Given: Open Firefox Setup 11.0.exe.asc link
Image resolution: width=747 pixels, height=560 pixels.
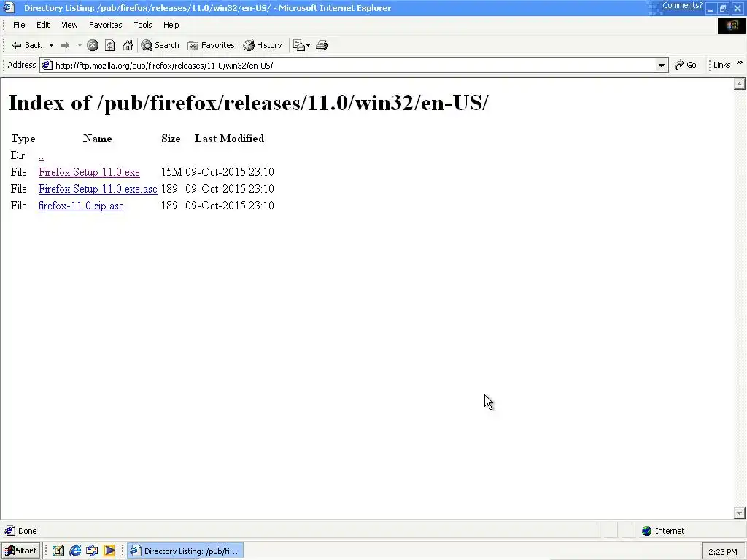Looking at the screenshot, I should (x=98, y=189).
